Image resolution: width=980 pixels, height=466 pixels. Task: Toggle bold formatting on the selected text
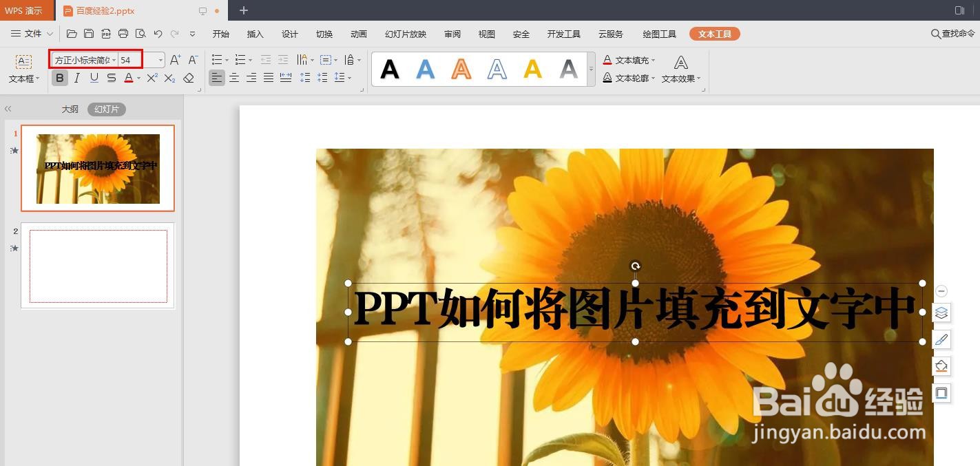[60, 78]
